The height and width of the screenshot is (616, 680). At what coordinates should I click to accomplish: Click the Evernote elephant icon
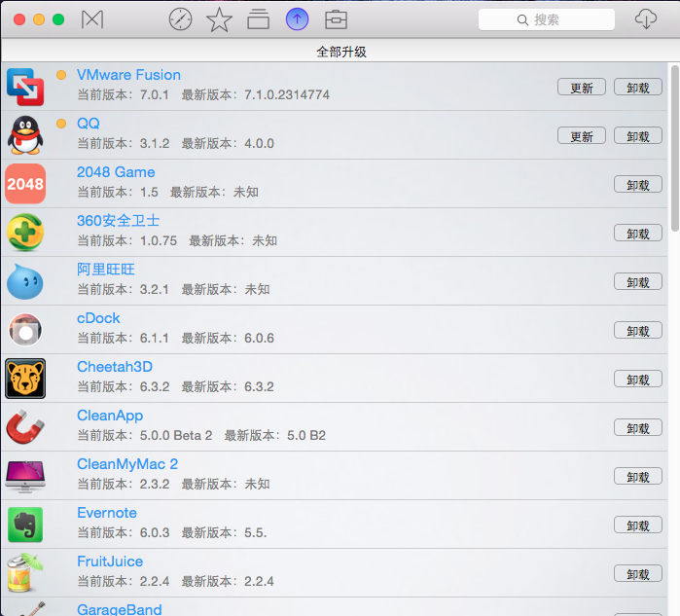point(25,525)
